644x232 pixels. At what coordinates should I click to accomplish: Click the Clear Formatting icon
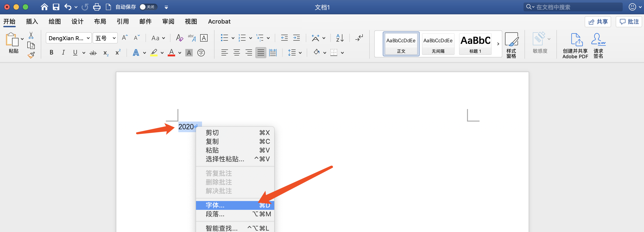click(179, 38)
